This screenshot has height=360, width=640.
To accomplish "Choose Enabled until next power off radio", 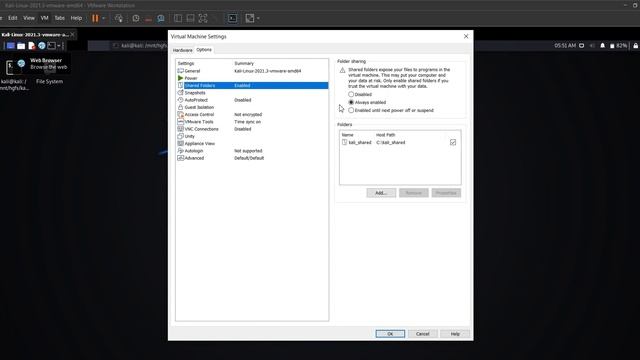I will tap(351, 110).
